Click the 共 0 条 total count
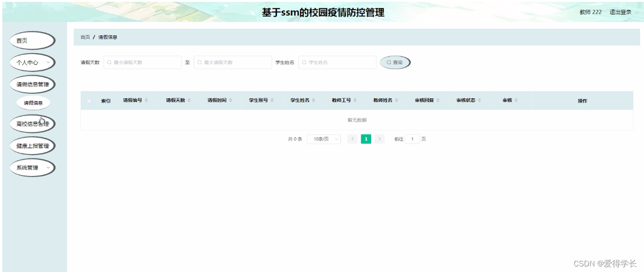The image size is (644, 272). point(295,139)
